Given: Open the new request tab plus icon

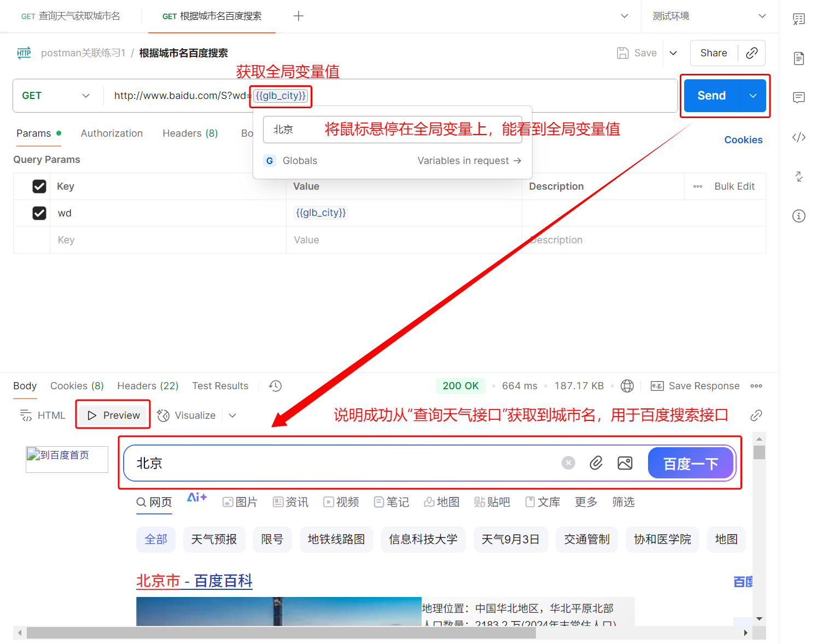Looking at the screenshot, I should tap(299, 16).
